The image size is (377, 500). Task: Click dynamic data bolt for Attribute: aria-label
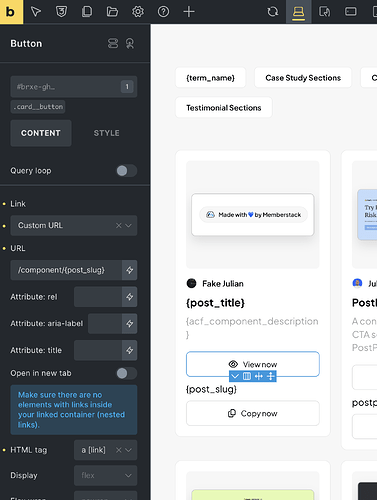coord(130,323)
